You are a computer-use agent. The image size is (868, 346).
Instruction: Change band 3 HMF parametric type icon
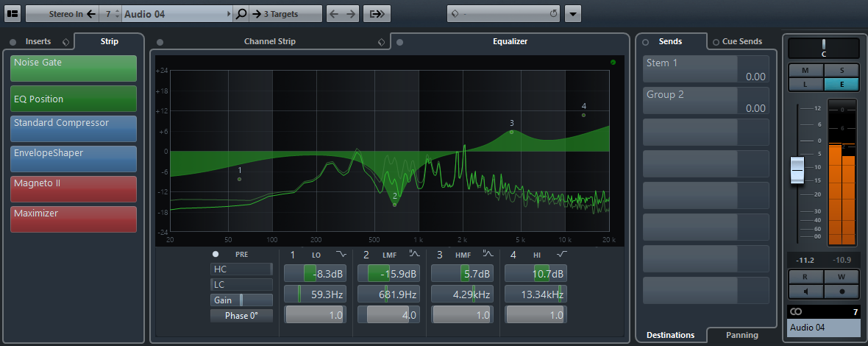pyautogui.click(x=488, y=254)
